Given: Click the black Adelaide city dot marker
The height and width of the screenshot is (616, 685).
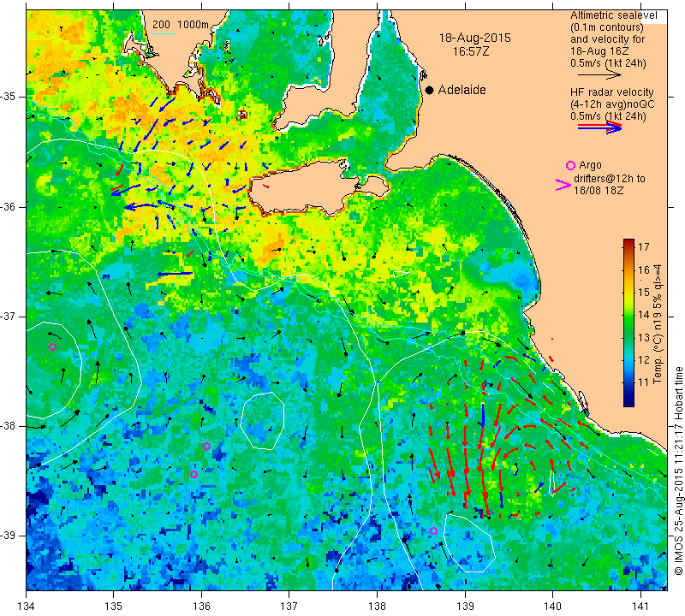Looking at the screenshot, I should click(x=430, y=90).
